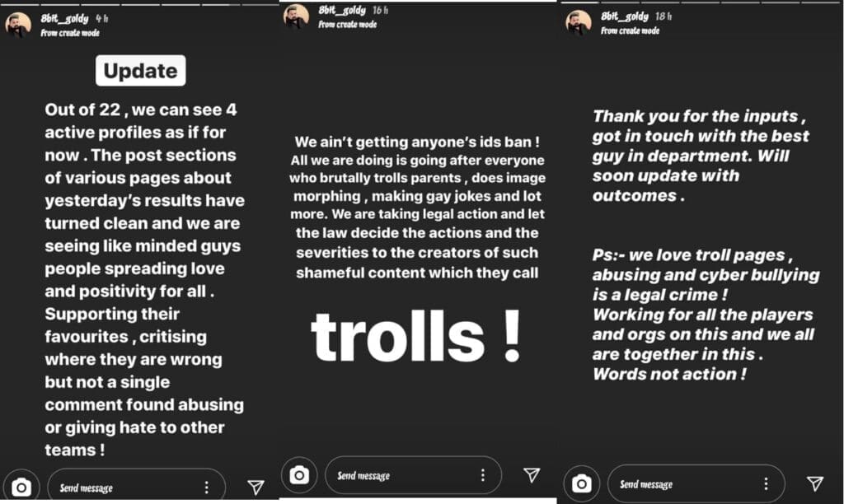Click "From create mode" label on 18h story

(x=631, y=30)
